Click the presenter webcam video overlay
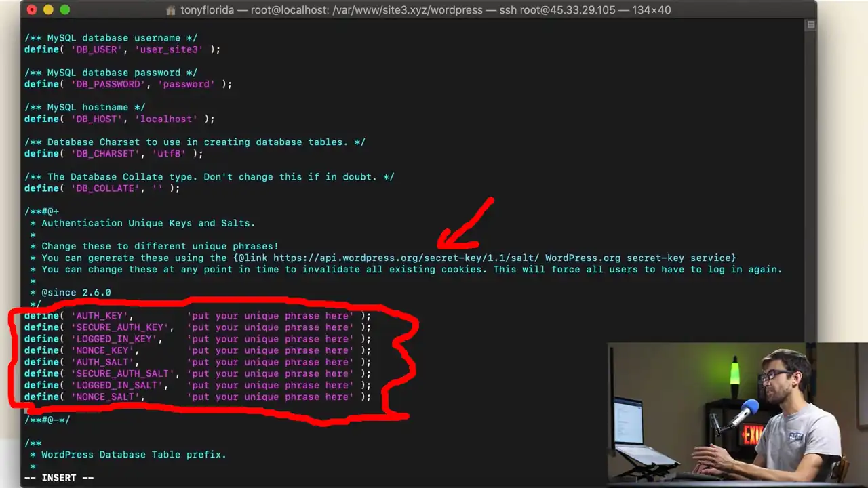The height and width of the screenshot is (488, 868). [738, 415]
